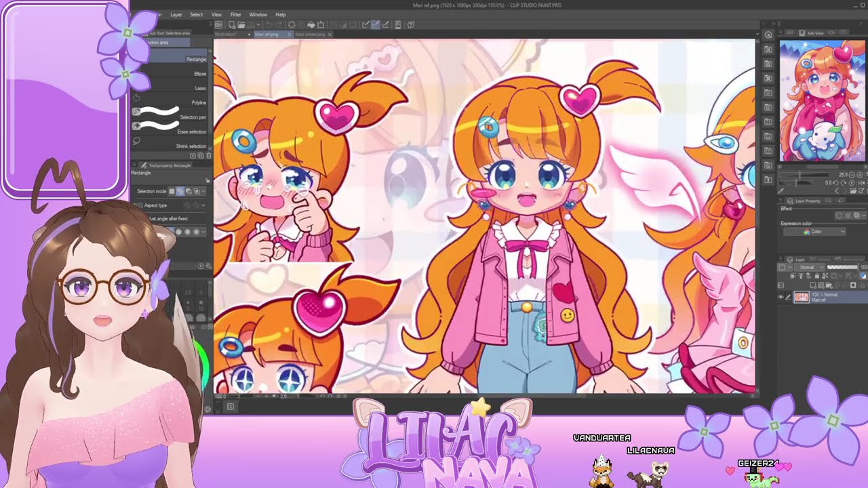Image resolution: width=868 pixels, height=488 pixels.
Task: Toggle the Aspect type checkbox
Action: (140, 205)
